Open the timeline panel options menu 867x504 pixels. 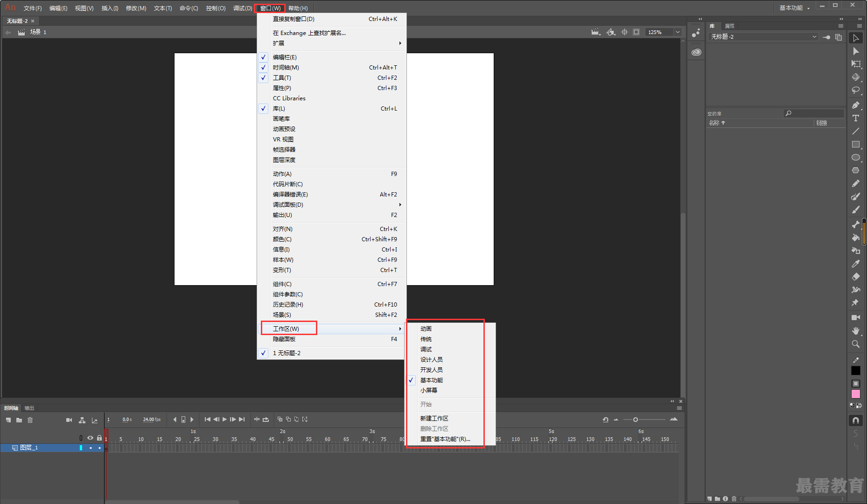coord(679,408)
